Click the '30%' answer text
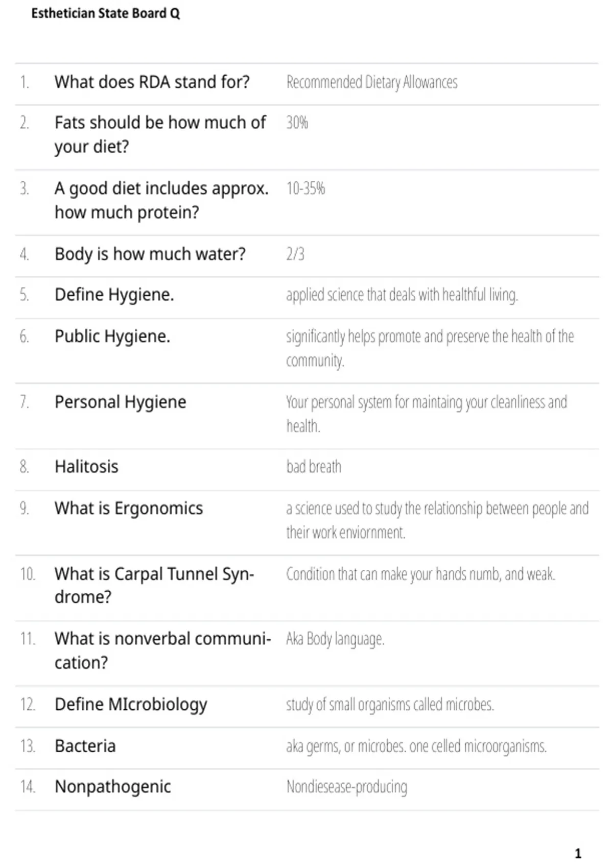 [x=297, y=123]
